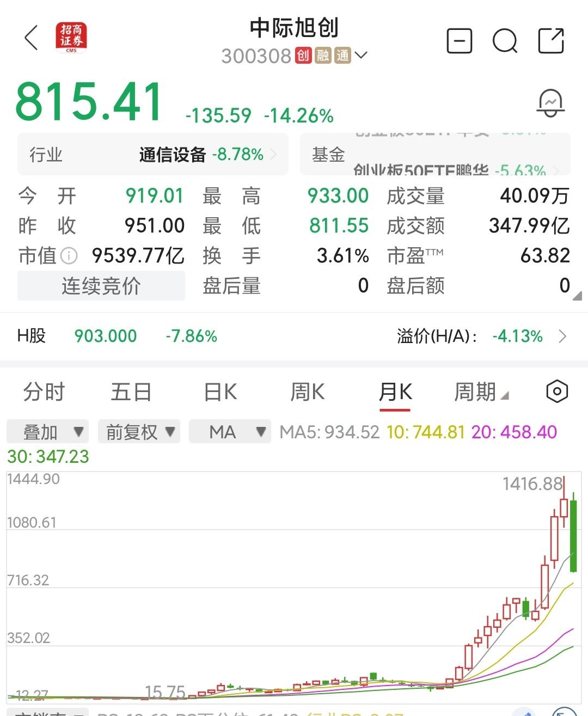Expand quote details corner triangle
Viewport: 588px width, 716px height.
click(x=577, y=296)
